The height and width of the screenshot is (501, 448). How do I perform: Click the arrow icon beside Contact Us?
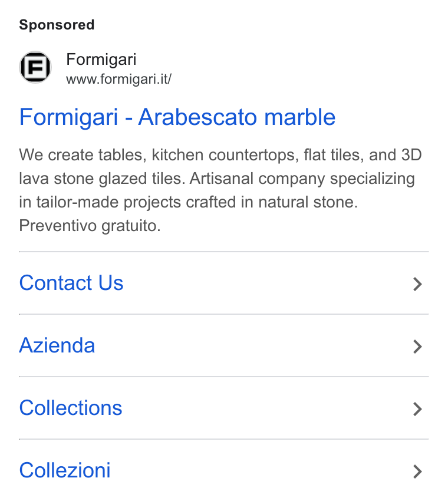point(417,284)
